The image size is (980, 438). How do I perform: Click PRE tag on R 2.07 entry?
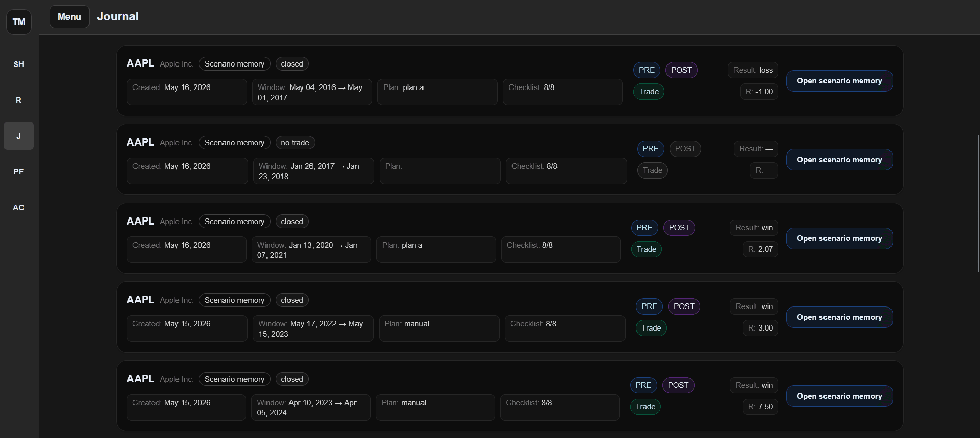[x=644, y=228]
